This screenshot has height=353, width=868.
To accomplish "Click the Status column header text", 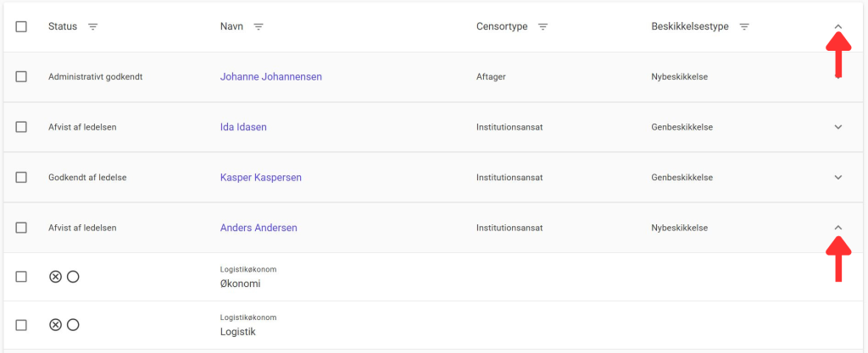I will 63,27.
